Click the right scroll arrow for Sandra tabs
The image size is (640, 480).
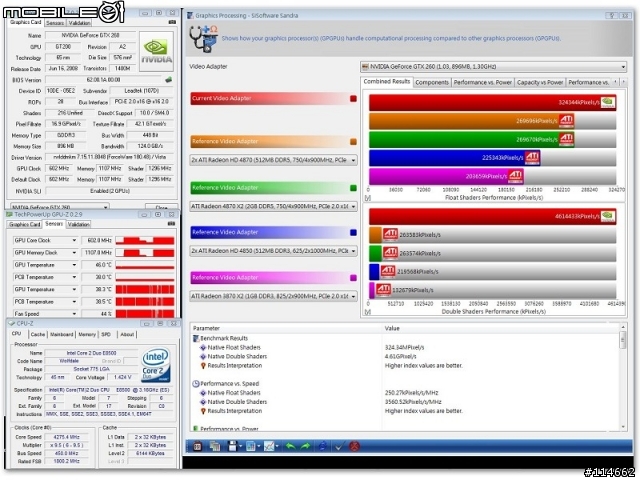tap(623, 82)
